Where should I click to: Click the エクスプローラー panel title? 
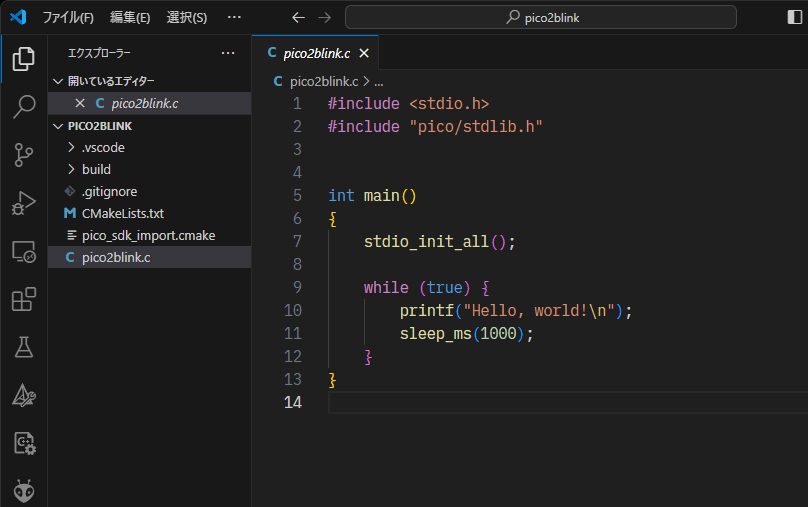pyautogui.click(x=99, y=53)
